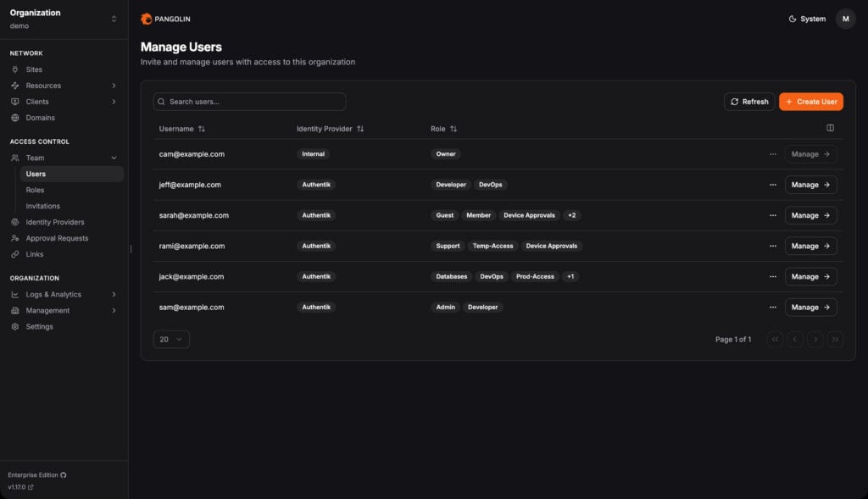
Task: Toggle sorting on the Role column
Action: click(x=453, y=129)
